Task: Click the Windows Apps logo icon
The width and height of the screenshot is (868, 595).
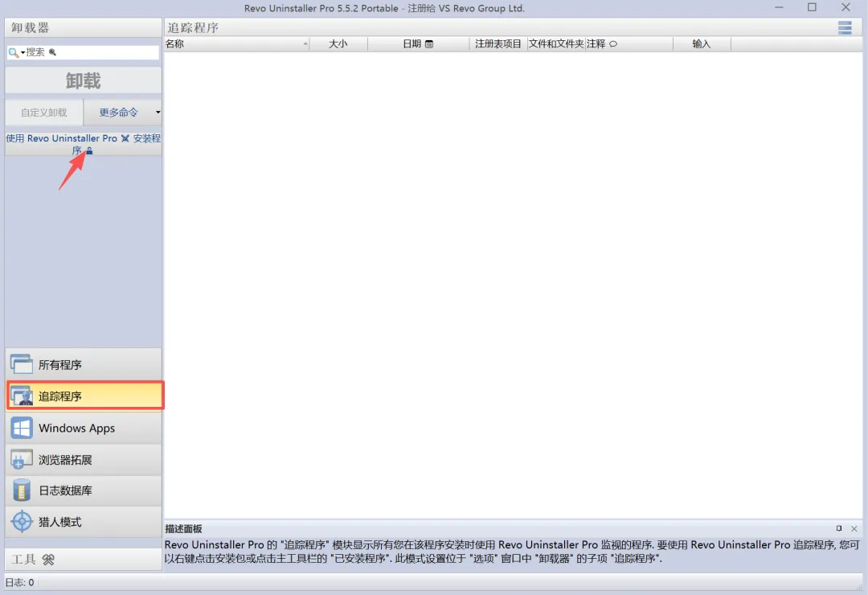Action: pyautogui.click(x=22, y=429)
